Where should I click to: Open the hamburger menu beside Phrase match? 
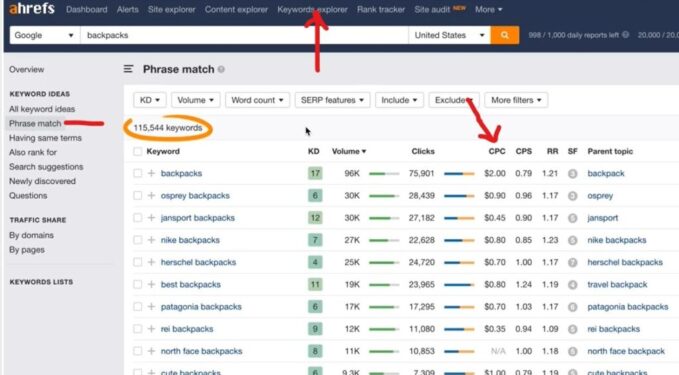128,69
